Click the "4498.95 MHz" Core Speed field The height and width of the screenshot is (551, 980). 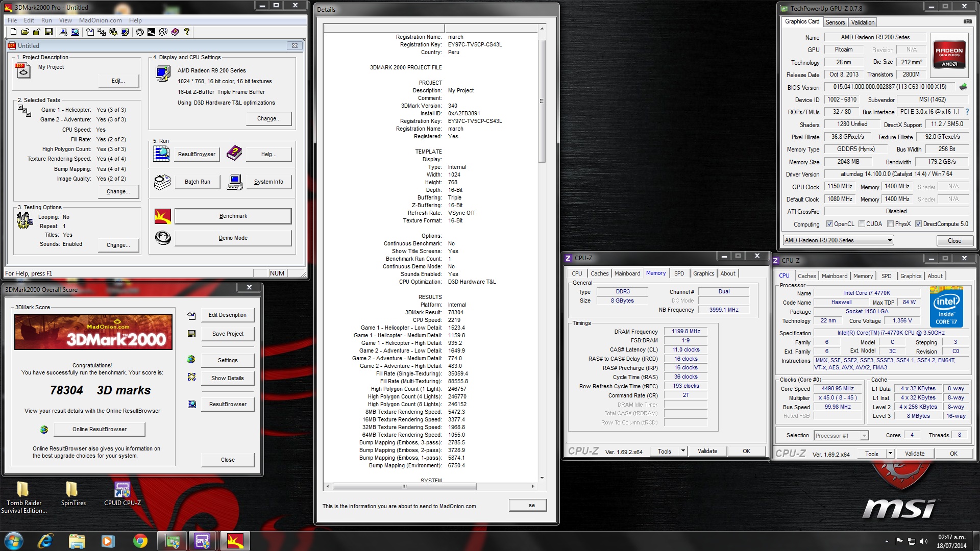click(838, 389)
